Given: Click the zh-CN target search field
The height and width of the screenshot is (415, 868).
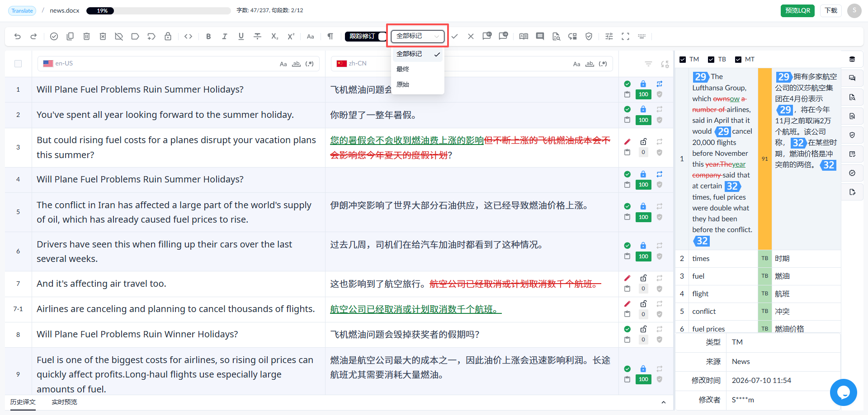Looking at the screenshot, I should [x=472, y=64].
